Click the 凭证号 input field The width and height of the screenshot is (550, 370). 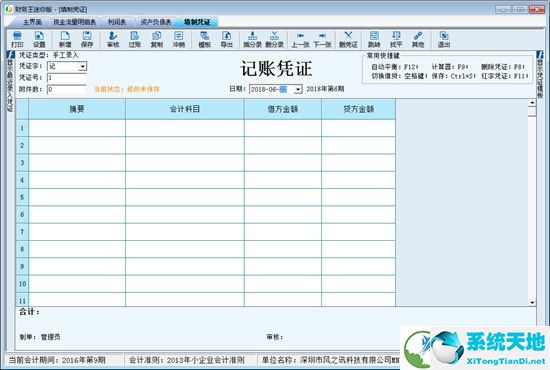pos(67,78)
